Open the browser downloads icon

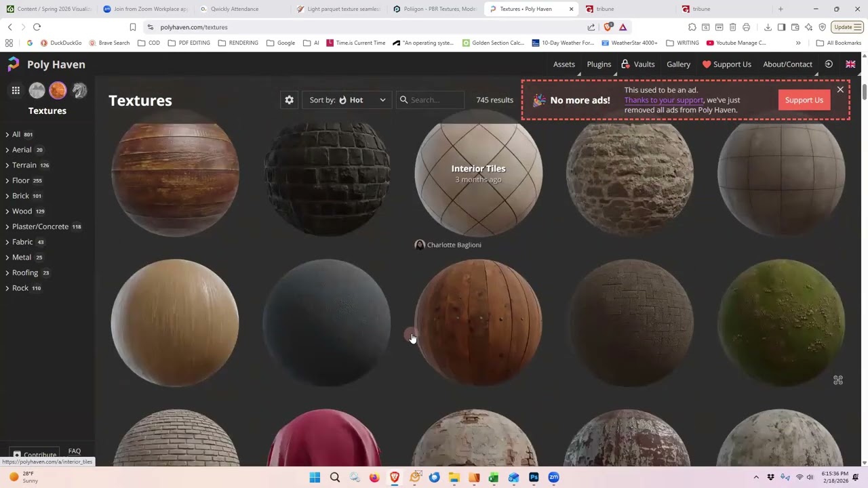point(768,27)
